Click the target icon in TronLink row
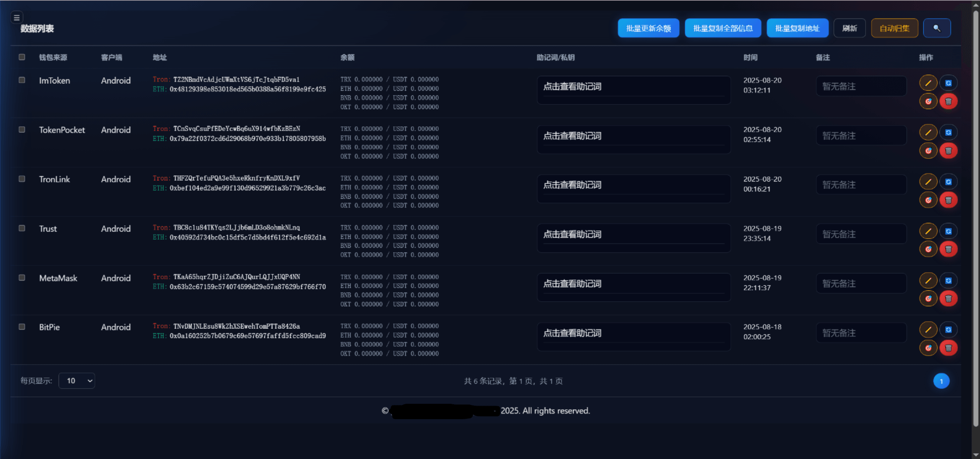The height and width of the screenshot is (459, 980). click(x=928, y=200)
